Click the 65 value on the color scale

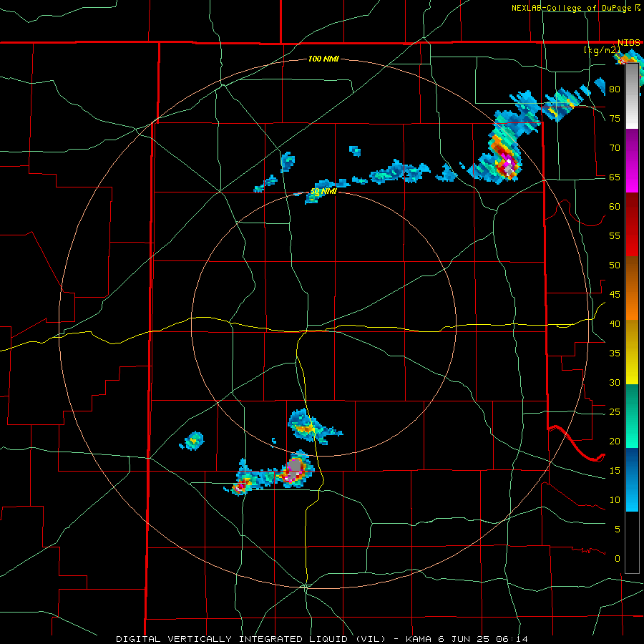[x=615, y=177]
